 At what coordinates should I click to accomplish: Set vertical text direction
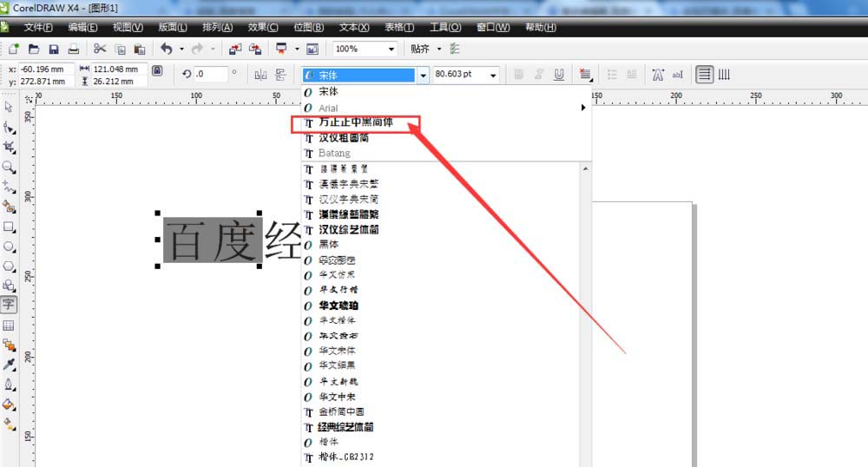[x=724, y=74]
